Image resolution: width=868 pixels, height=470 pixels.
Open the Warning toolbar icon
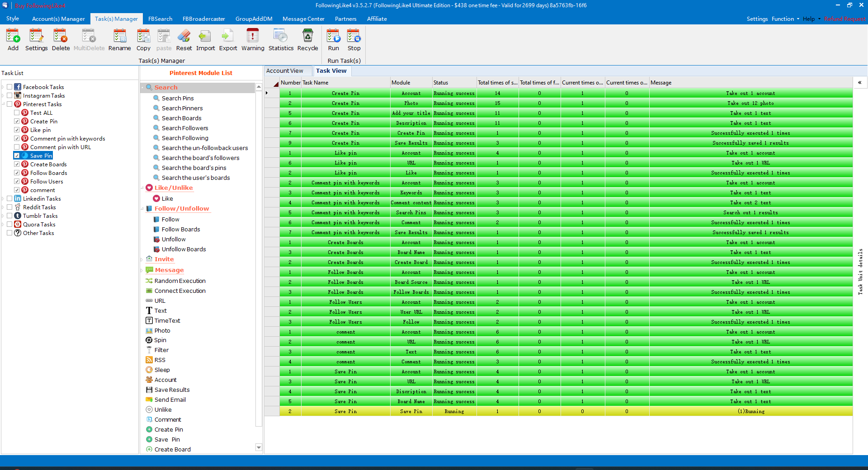[253, 40]
